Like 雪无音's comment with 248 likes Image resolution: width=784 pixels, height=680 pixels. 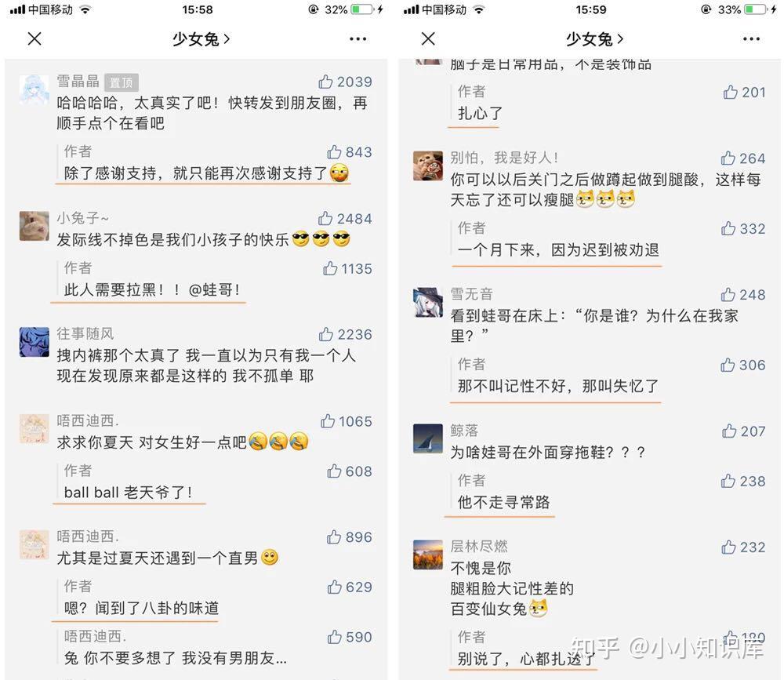click(x=728, y=294)
